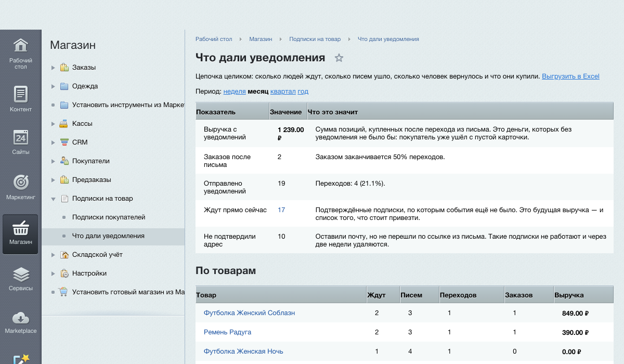Expand the CRM tree node
Image resolution: width=624 pixels, height=364 pixels.
click(53, 142)
